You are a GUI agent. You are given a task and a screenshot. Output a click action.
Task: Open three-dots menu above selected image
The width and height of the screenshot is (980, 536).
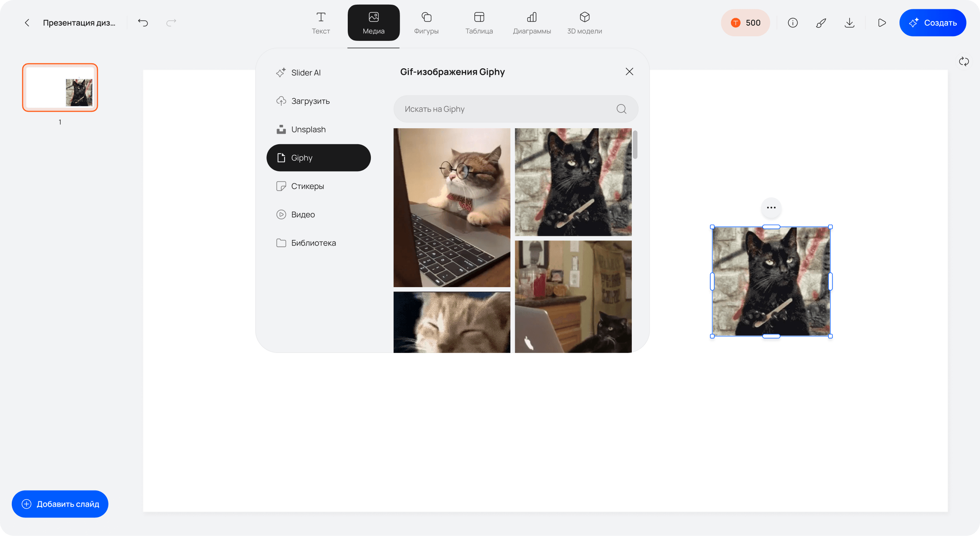tap(771, 207)
